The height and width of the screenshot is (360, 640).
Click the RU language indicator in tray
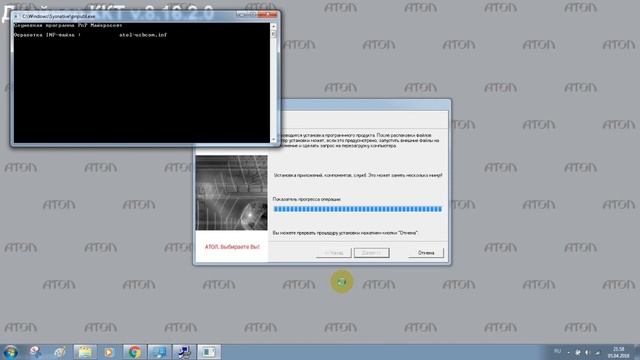tap(557, 352)
